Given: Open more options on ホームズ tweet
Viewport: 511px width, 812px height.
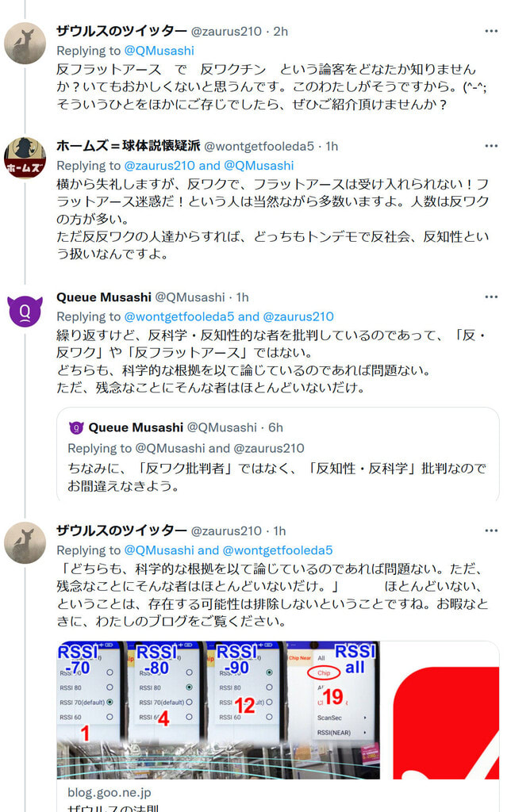Looking at the screenshot, I should click(x=491, y=146).
